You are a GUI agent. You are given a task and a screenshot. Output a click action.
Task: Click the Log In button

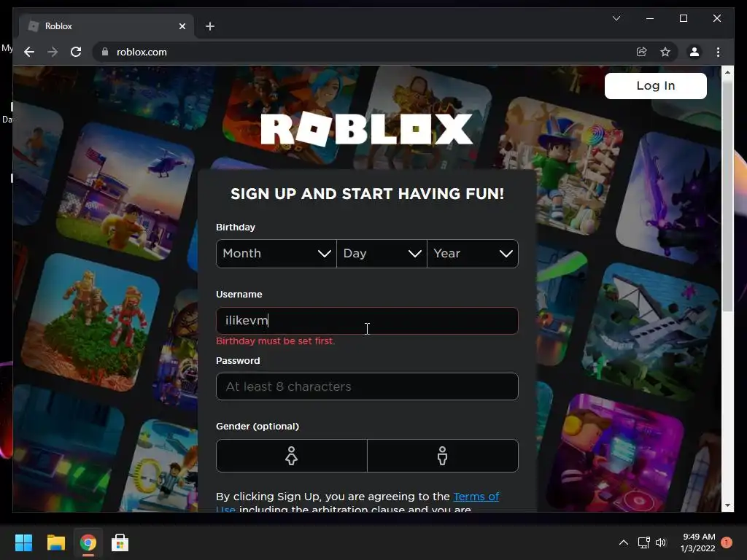pos(656,86)
